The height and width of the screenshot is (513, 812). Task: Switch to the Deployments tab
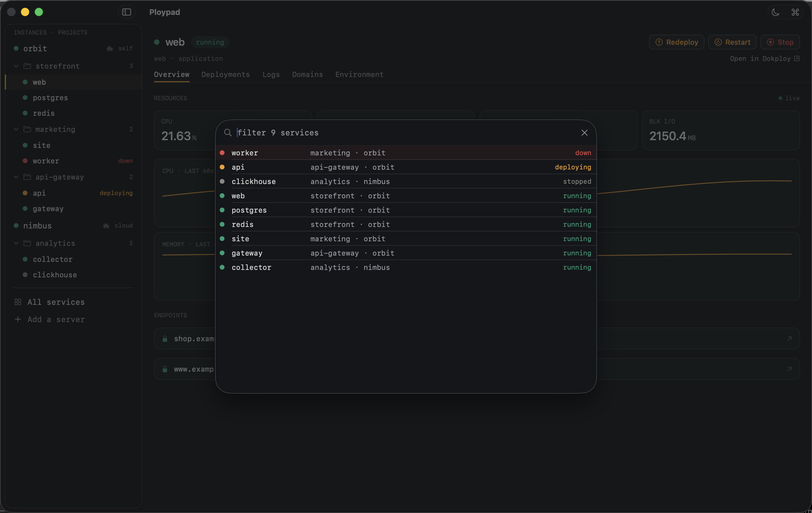coord(226,75)
